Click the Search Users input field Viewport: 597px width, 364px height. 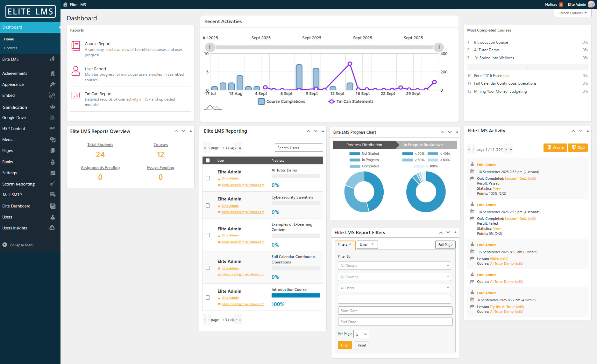click(299, 148)
